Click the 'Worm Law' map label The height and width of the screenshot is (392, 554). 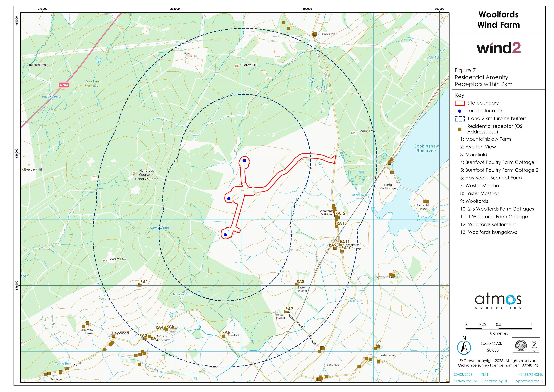118,259
